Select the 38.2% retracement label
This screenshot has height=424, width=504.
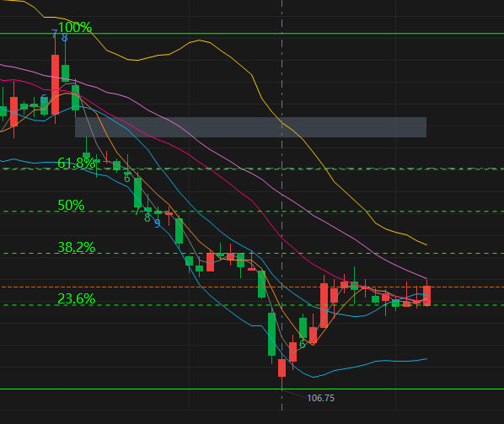(x=76, y=247)
